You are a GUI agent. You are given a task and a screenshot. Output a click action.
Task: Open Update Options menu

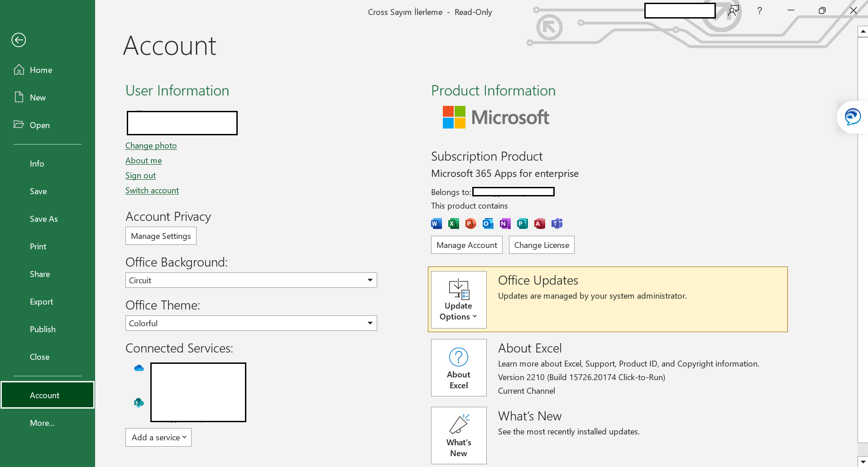(x=459, y=300)
